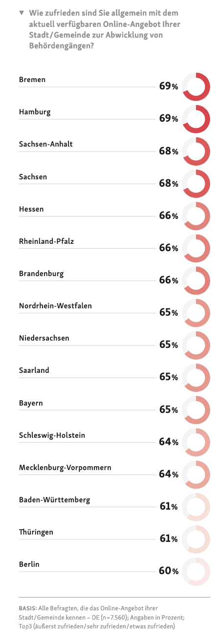Select the Brandenburg donut chart
The width and height of the screenshot is (221, 644).
tap(196, 280)
